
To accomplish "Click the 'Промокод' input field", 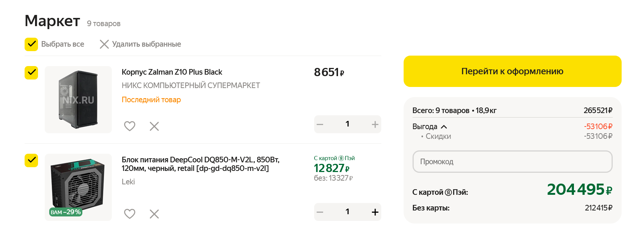I will point(512,162).
